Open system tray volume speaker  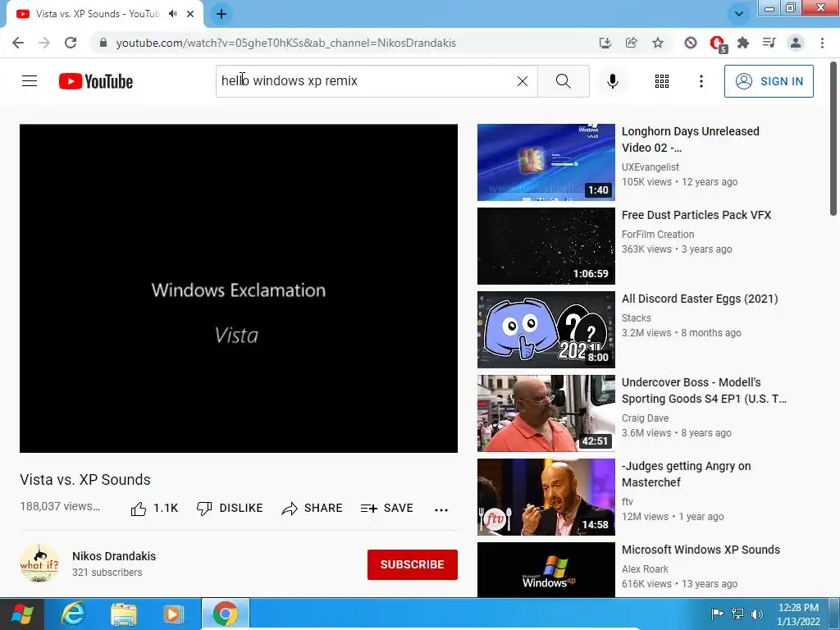757,614
